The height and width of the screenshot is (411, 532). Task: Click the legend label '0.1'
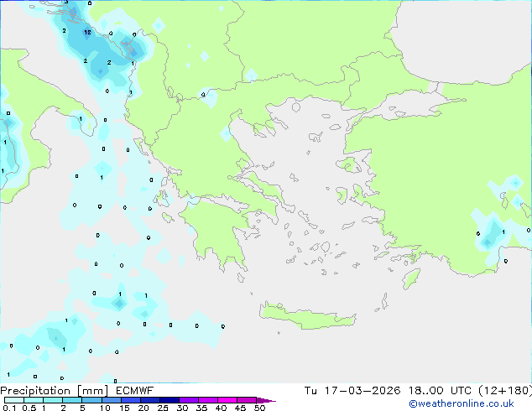(9, 408)
